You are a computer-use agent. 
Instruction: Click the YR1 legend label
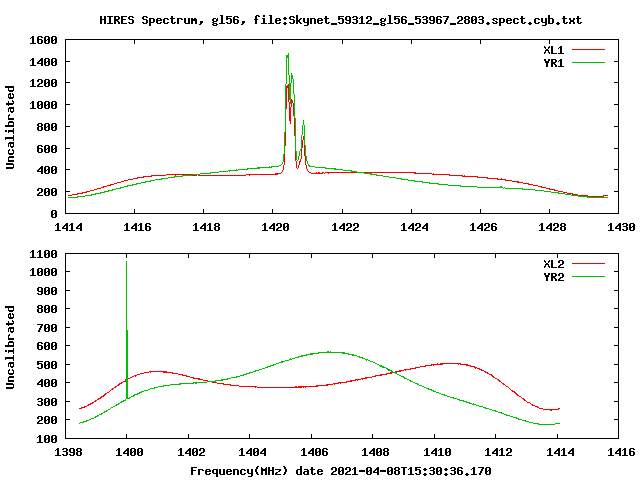[x=553, y=63]
